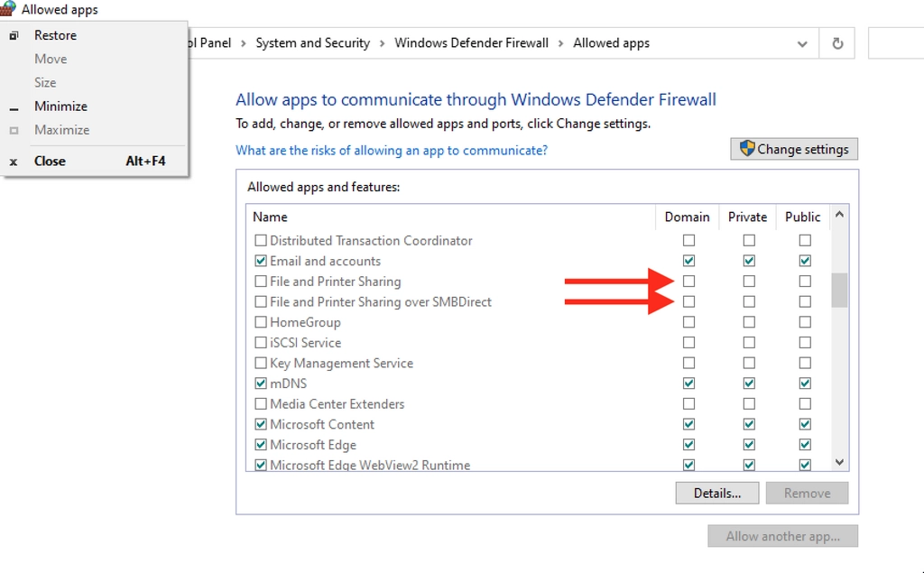Click the search box at top right
Screen dimensions: 924x573
pyautogui.click(x=896, y=43)
